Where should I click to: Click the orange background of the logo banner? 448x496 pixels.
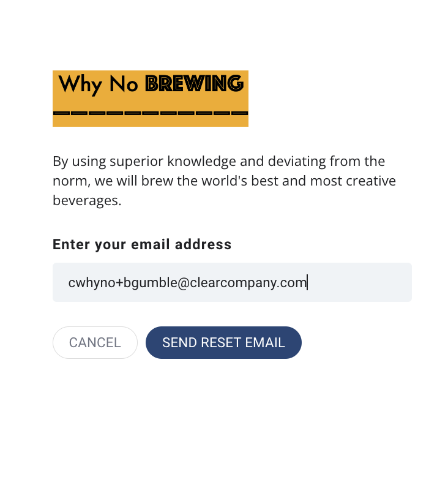pos(151,121)
